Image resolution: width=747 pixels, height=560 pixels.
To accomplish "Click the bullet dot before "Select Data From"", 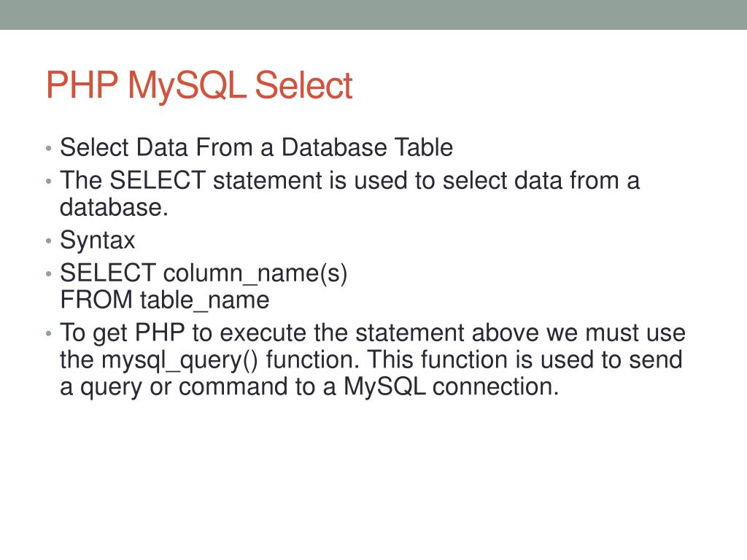I will 47,149.
